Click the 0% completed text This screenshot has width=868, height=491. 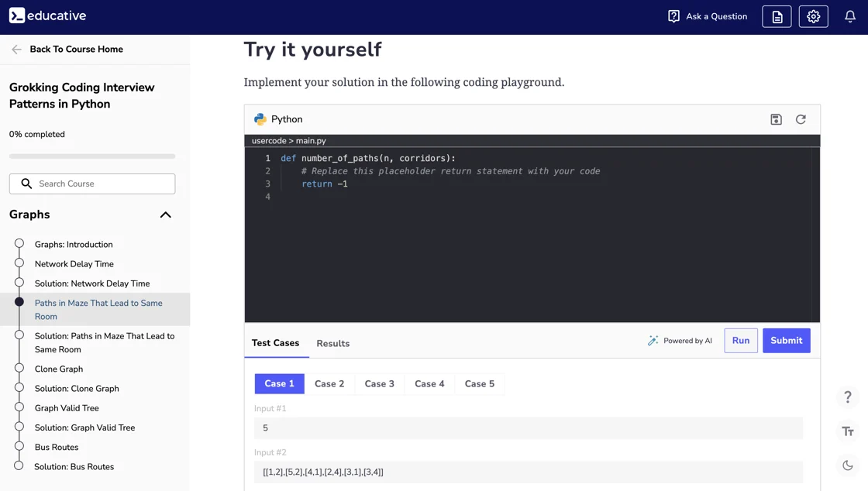(x=36, y=134)
